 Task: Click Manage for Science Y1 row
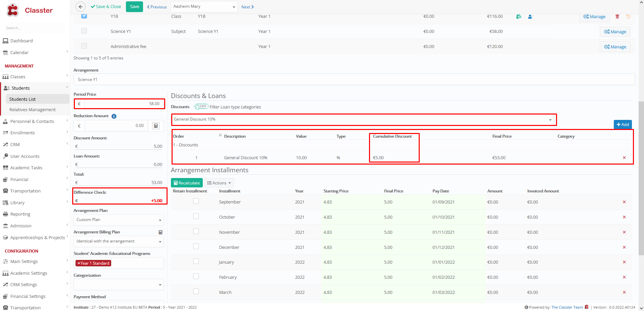615,32
